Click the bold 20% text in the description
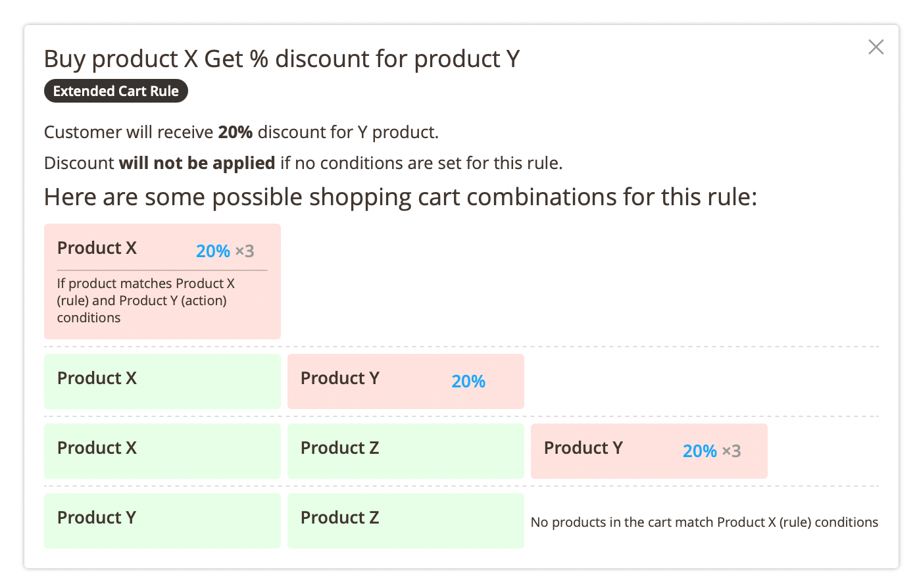 234,132
